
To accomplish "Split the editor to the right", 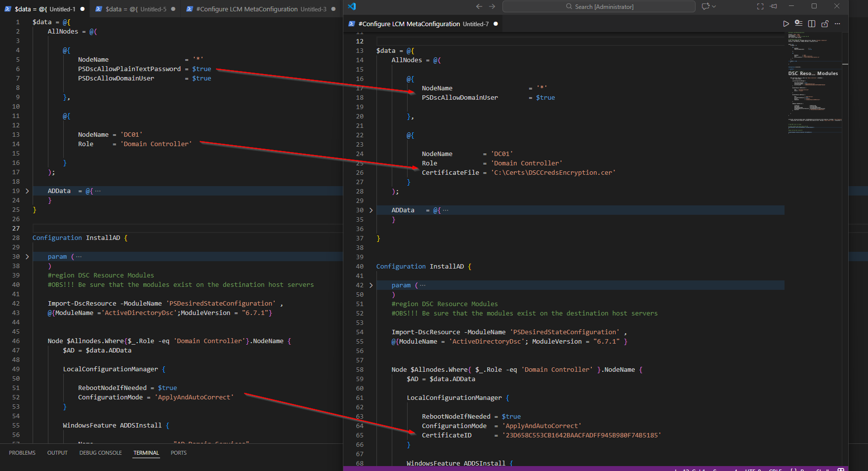I will (x=812, y=24).
